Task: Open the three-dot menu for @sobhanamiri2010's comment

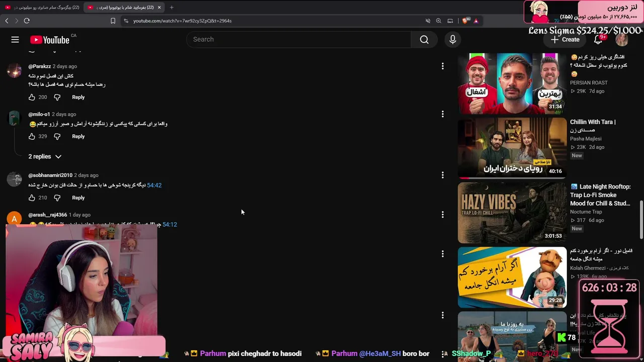Action: coord(442,175)
